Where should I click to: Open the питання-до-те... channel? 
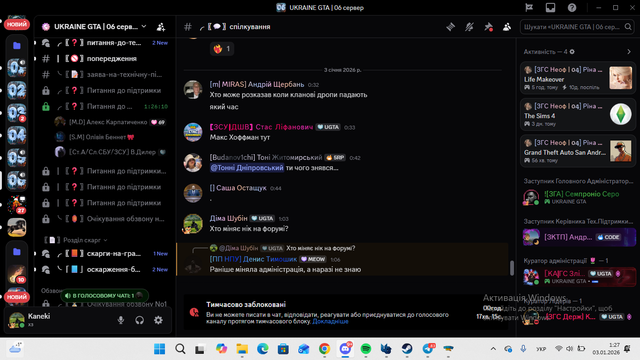click(104, 43)
